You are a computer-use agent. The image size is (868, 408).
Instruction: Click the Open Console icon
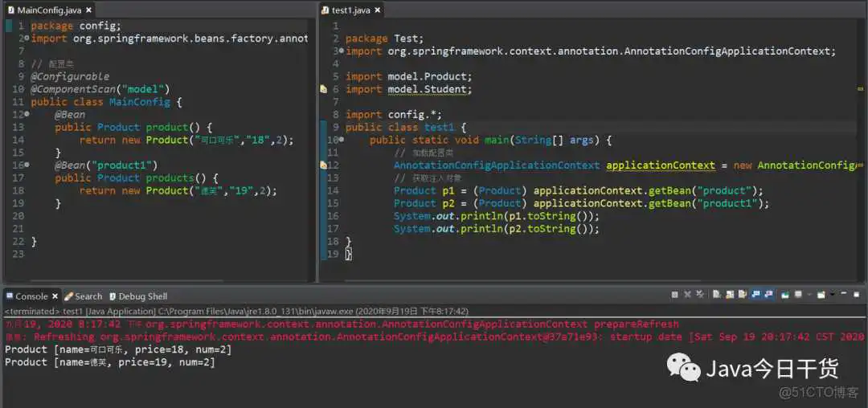tap(821, 295)
